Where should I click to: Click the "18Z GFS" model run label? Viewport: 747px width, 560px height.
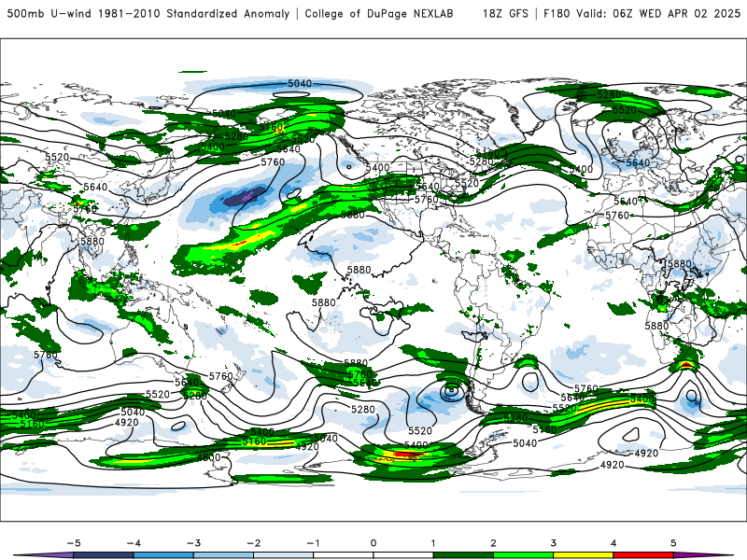pos(505,13)
